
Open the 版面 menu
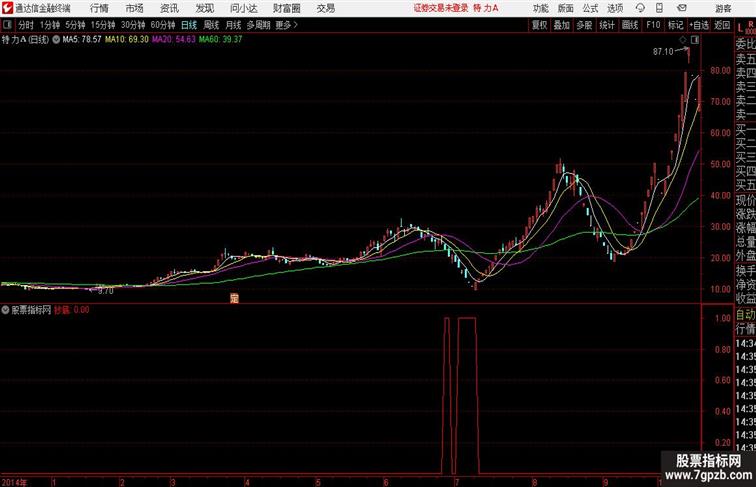pos(566,8)
